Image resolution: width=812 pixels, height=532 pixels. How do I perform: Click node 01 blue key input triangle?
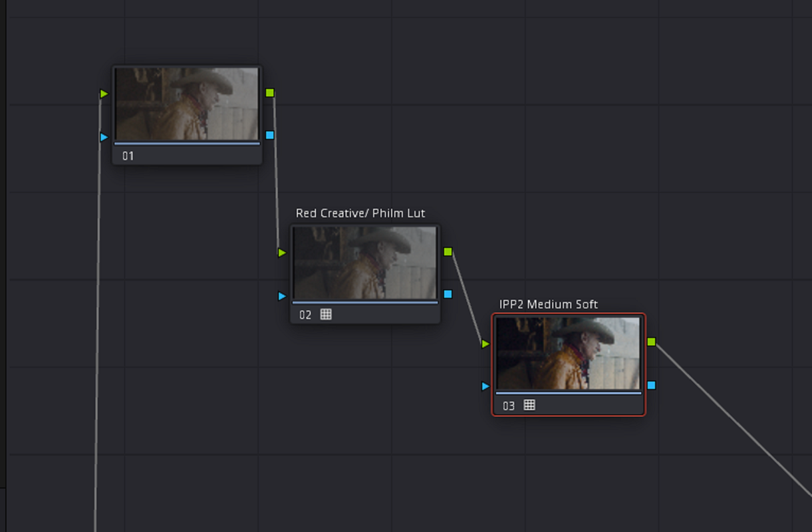pyautogui.click(x=104, y=137)
